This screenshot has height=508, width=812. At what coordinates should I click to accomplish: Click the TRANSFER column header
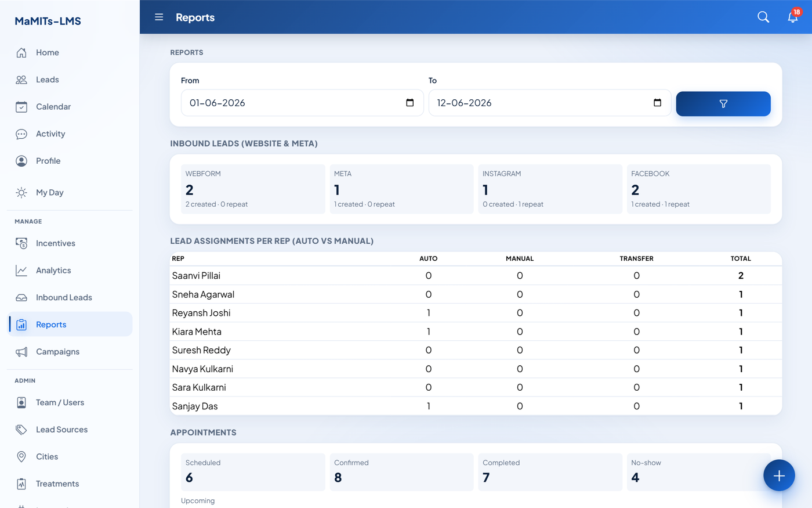636,258
